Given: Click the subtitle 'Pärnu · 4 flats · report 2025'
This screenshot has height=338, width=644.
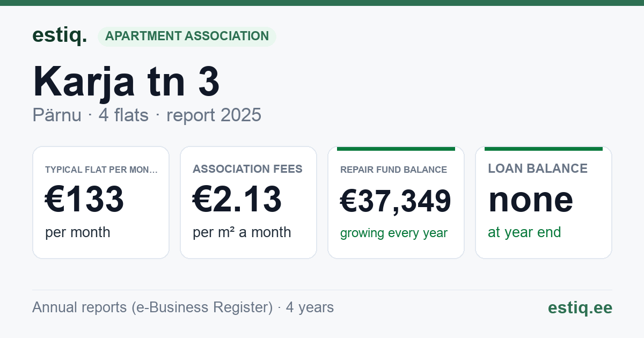Looking at the screenshot, I should (147, 115).
